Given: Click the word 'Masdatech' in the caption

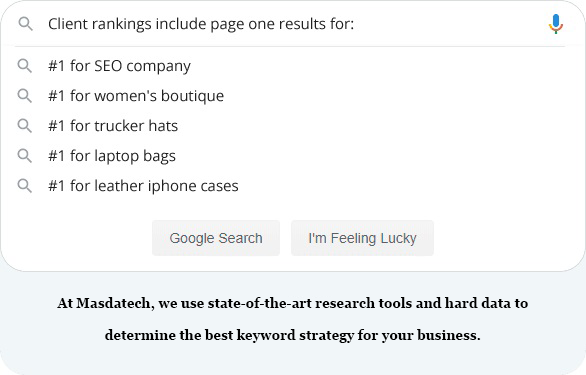Looking at the screenshot, I should coord(115,303).
